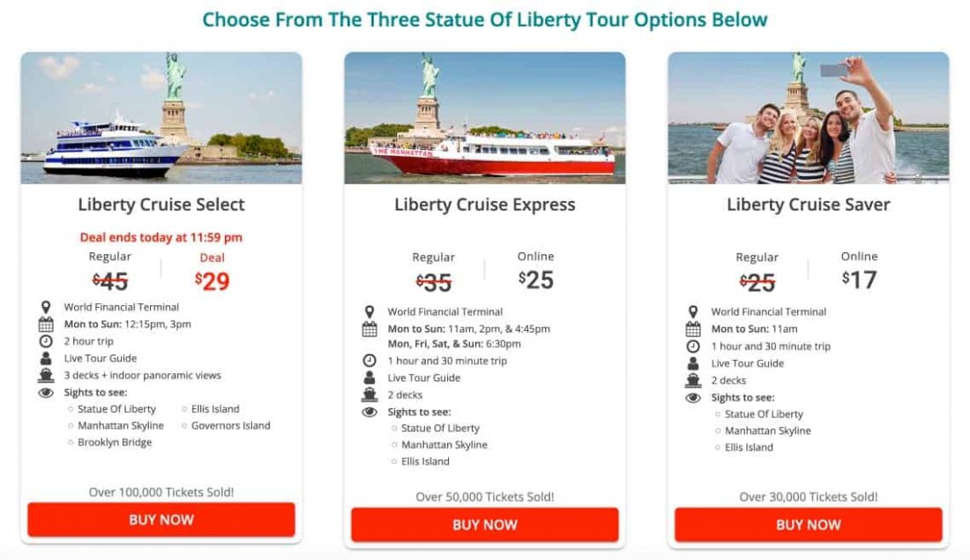The height and width of the screenshot is (560, 970).
Task: Click the eye icon next to Sights to see
Action: (48, 392)
